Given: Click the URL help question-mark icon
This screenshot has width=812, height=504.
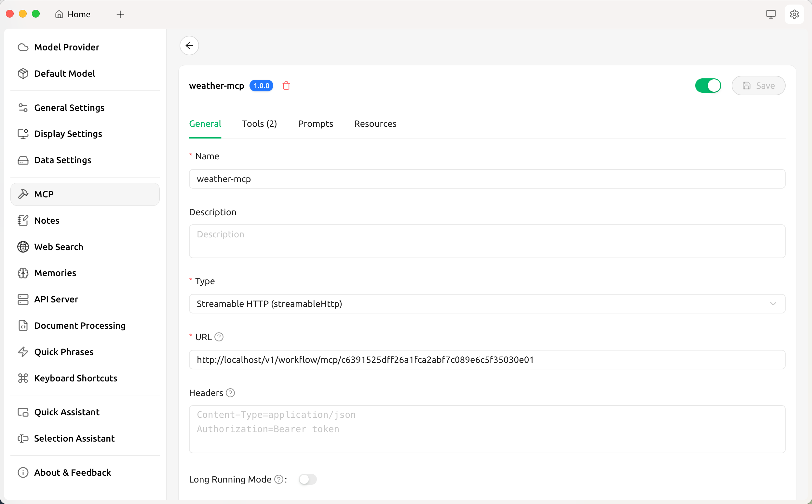Looking at the screenshot, I should pyautogui.click(x=219, y=337).
